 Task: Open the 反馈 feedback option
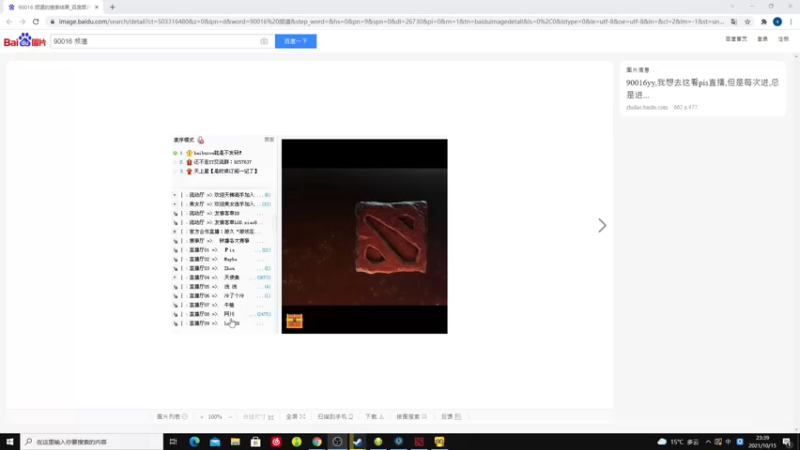click(451, 417)
